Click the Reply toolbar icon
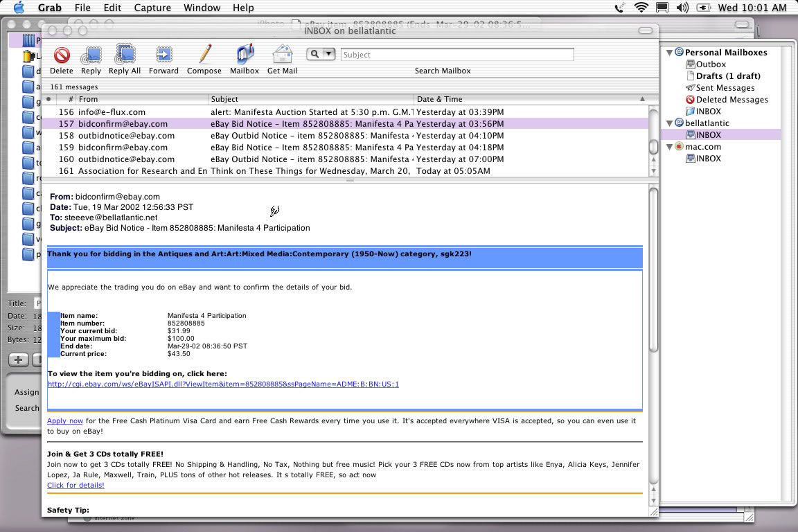The image size is (798, 532). (91, 55)
